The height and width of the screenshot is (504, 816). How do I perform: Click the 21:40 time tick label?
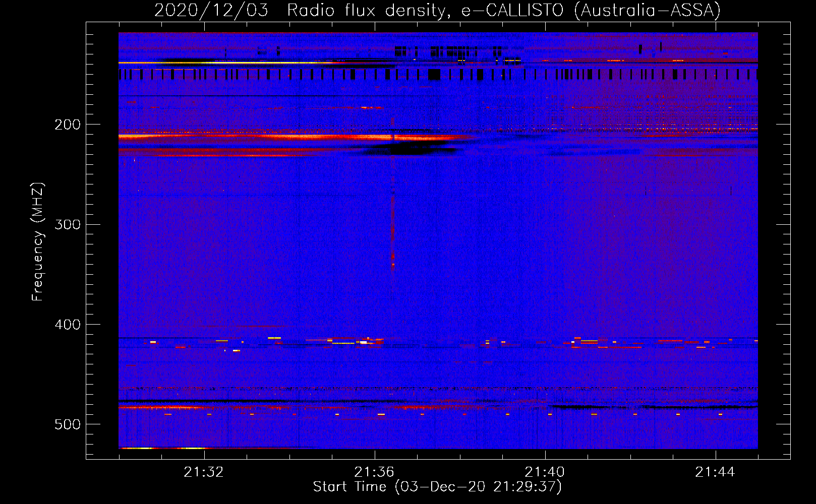(x=545, y=472)
